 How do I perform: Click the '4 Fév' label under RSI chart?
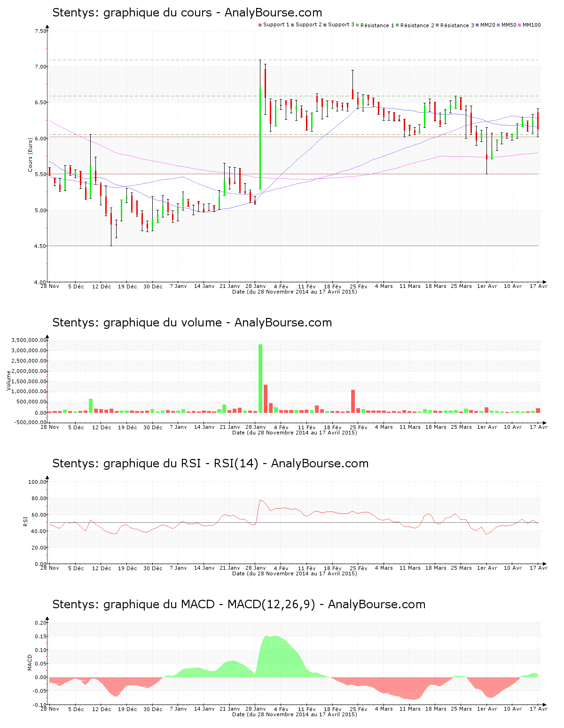tap(281, 568)
